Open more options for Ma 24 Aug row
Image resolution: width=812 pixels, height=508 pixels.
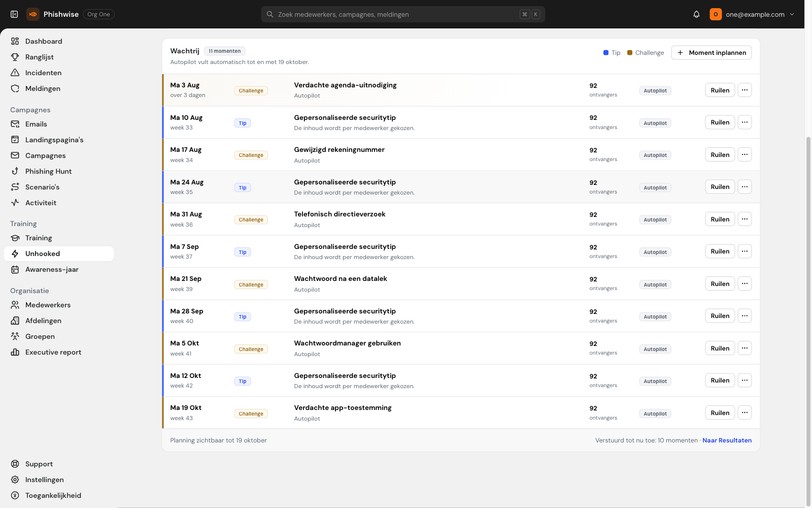(x=745, y=186)
